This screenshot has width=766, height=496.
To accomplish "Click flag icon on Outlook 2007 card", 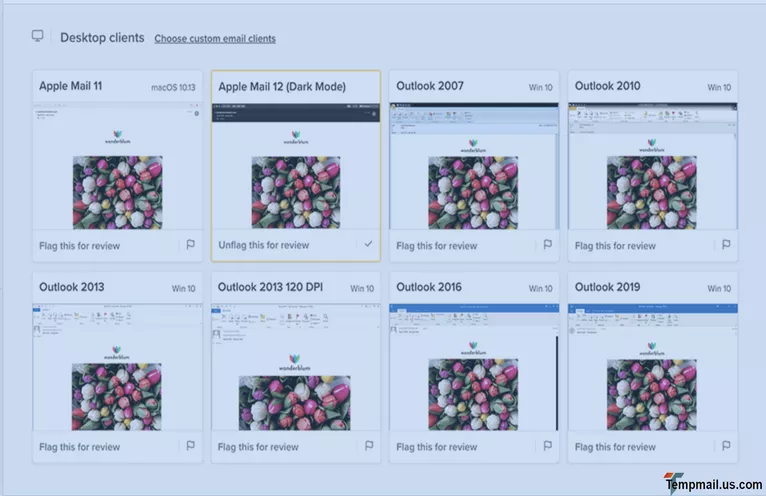I will tap(547, 245).
